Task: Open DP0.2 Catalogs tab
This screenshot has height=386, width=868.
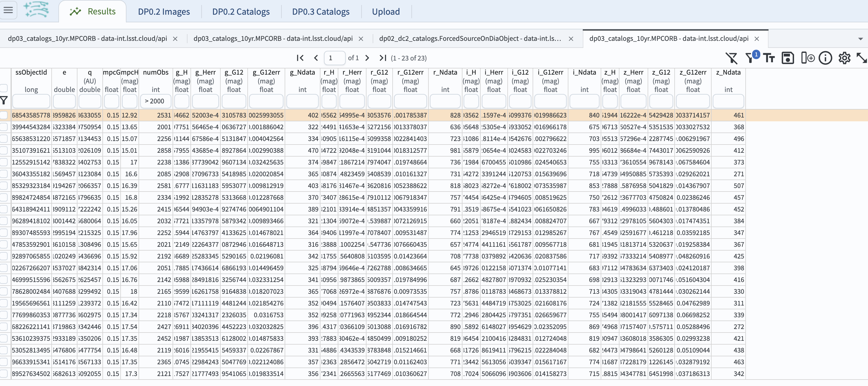Action: click(x=241, y=12)
